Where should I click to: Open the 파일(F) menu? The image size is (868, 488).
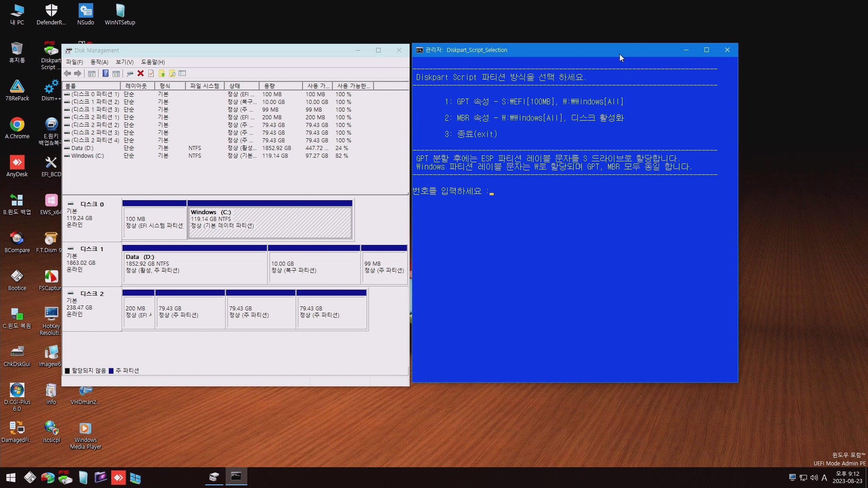[x=75, y=62]
